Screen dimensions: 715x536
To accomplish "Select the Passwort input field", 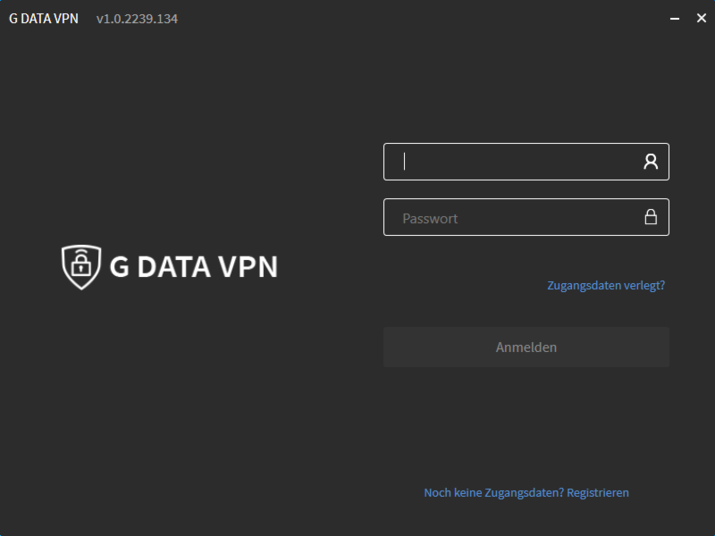I will point(526,217).
